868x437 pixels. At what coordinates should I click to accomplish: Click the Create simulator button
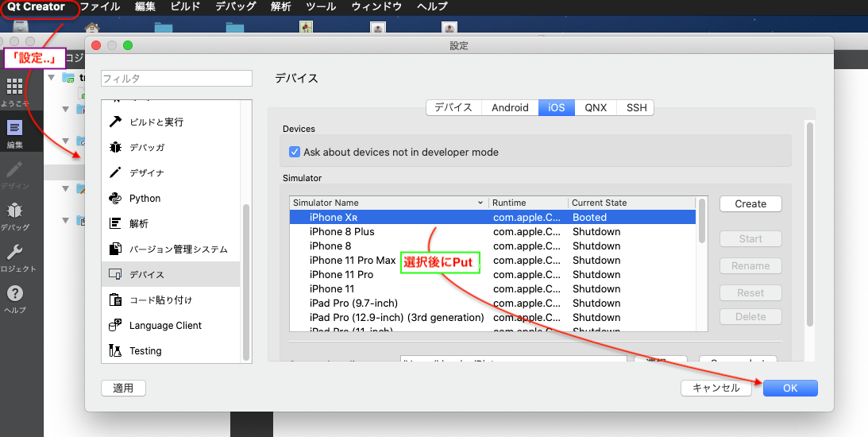[750, 204]
